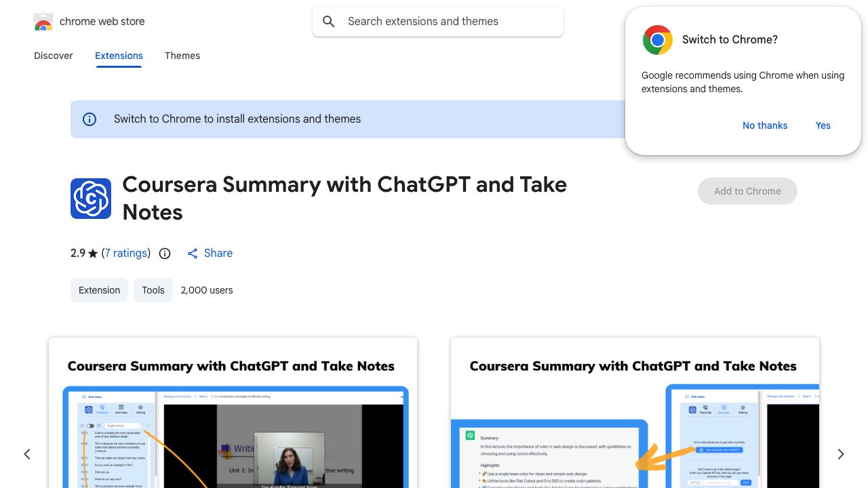868x488 pixels.
Task: Select the Extensions tab
Action: click(x=119, y=56)
